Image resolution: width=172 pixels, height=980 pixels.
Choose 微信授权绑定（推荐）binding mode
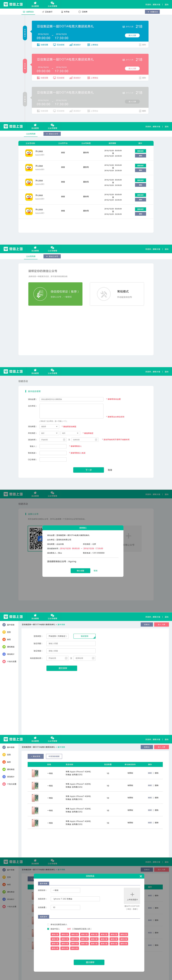click(55, 294)
